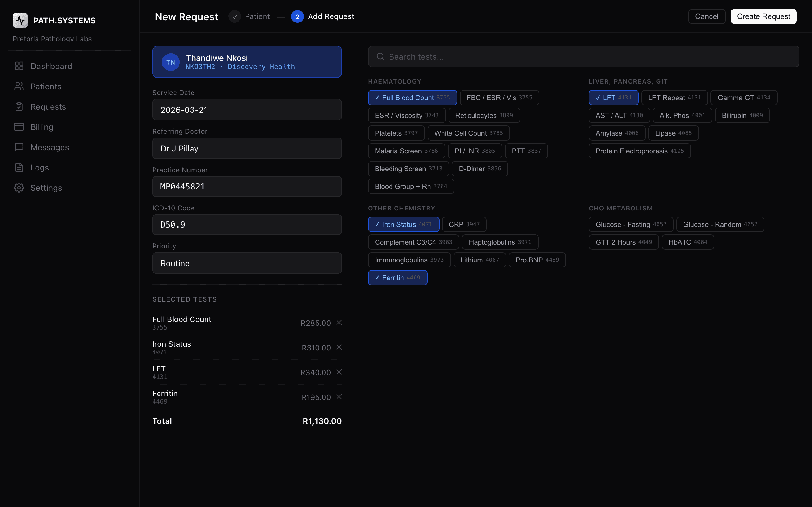812x507 pixels.
Task: Open Requests from the sidebar
Action: 48,107
